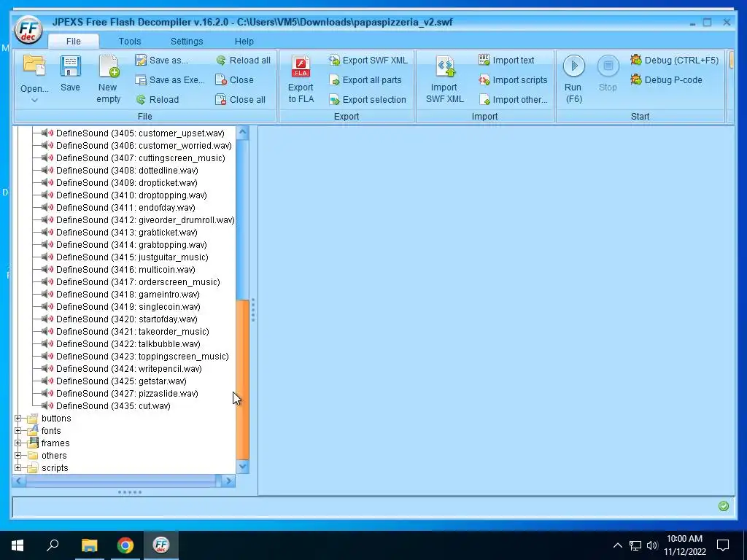This screenshot has width=747, height=560.
Task: Click the volume icon in system tray
Action: (652, 545)
